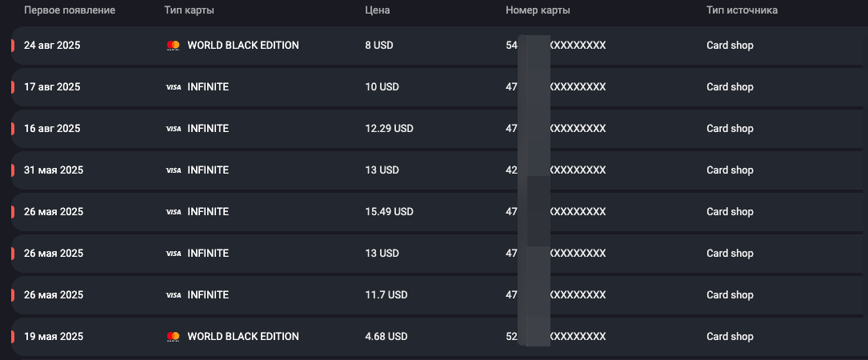Select the WORLD BLACK EDITION label priced 4.68 USD
The height and width of the screenshot is (360, 868).
pyautogui.click(x=242, y=337)
